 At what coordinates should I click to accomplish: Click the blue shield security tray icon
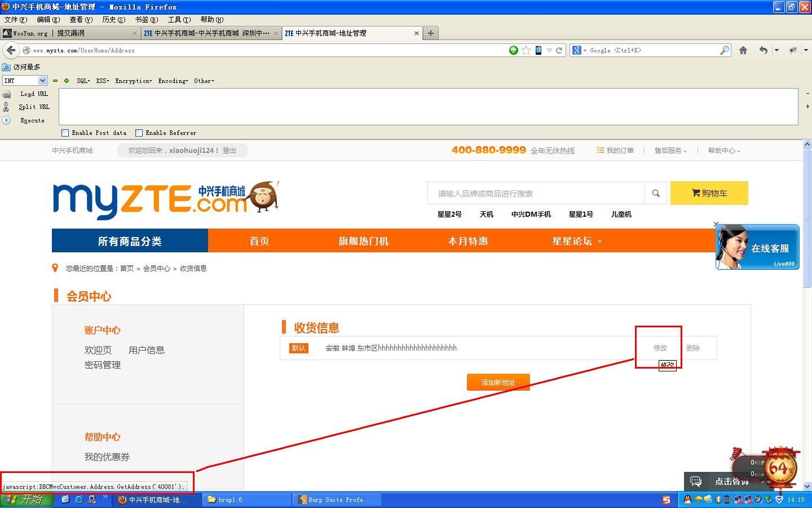[779, 500]
